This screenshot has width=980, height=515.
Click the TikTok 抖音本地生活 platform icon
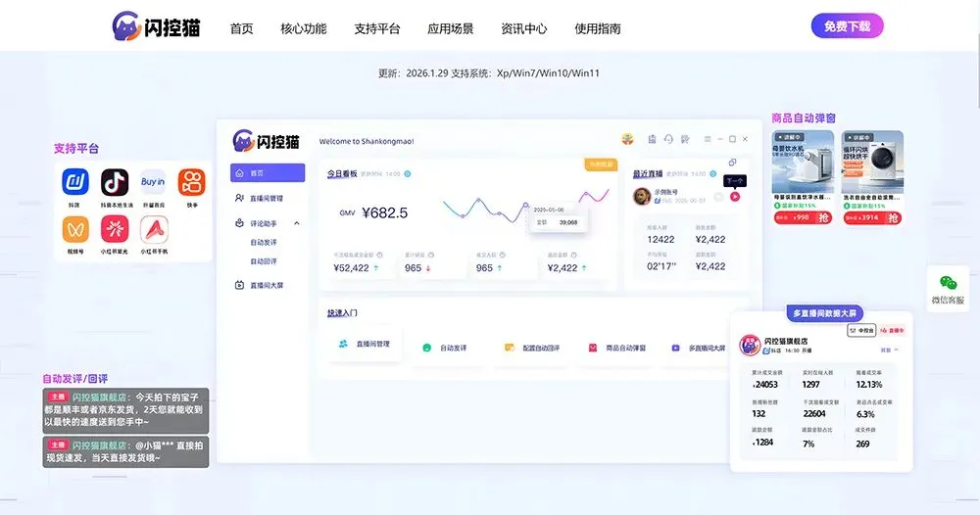(115, 182)
